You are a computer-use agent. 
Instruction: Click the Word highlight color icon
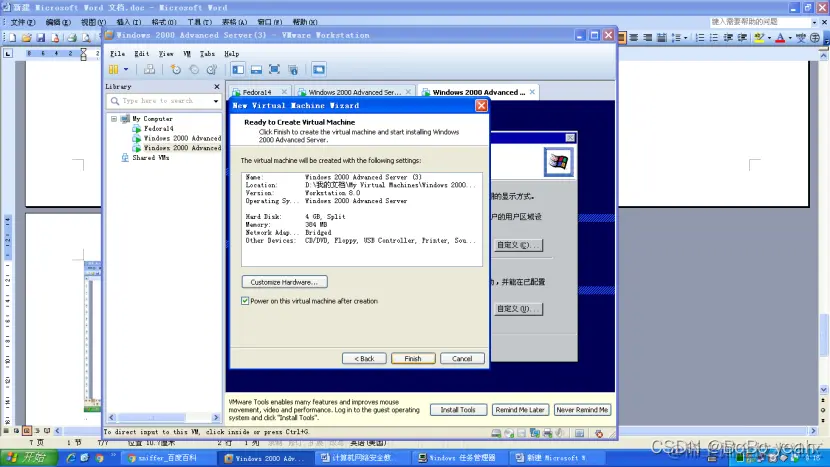coord(760,38)
